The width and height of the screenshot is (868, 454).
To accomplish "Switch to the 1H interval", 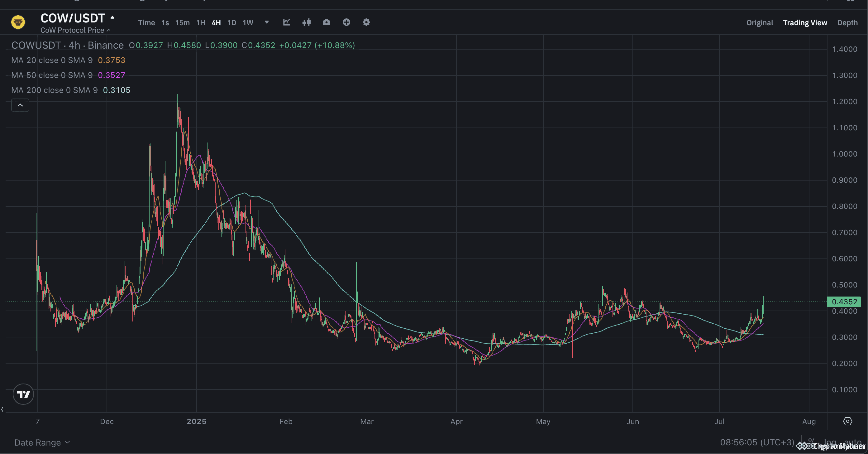I will click(201, 22).
